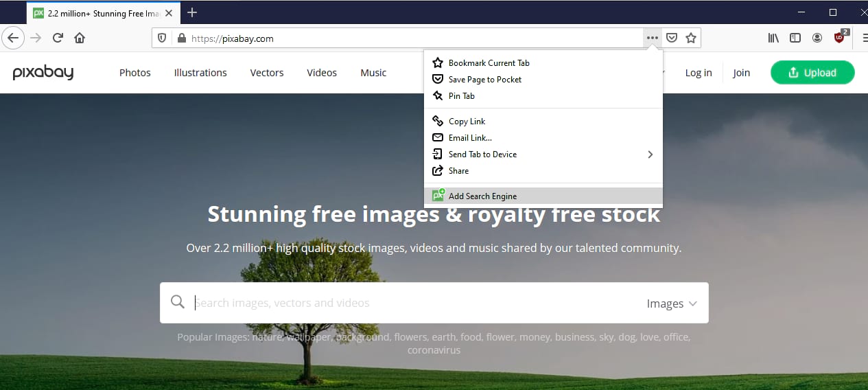
Task: Open the Firefox account icon
Action: pos(817,38)
